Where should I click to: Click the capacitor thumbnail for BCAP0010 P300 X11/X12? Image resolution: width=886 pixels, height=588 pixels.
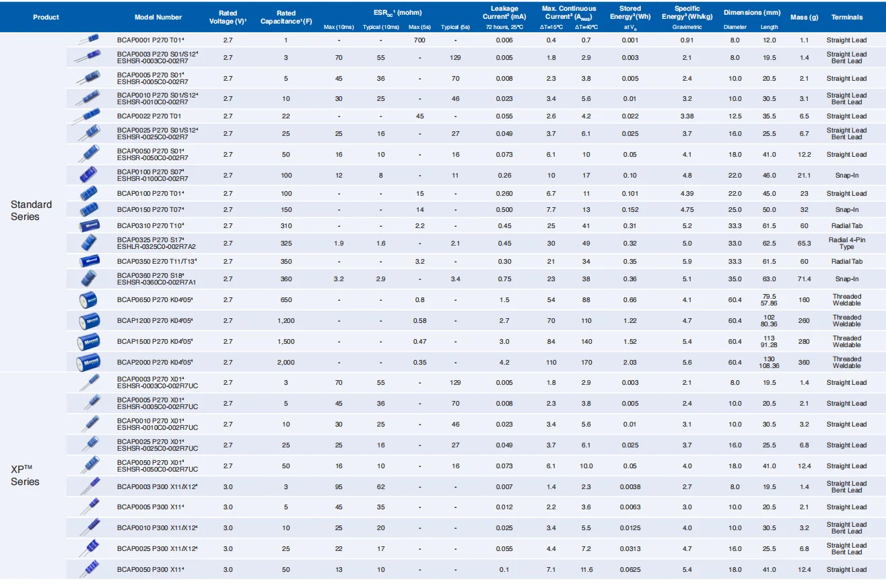(90, 528)
